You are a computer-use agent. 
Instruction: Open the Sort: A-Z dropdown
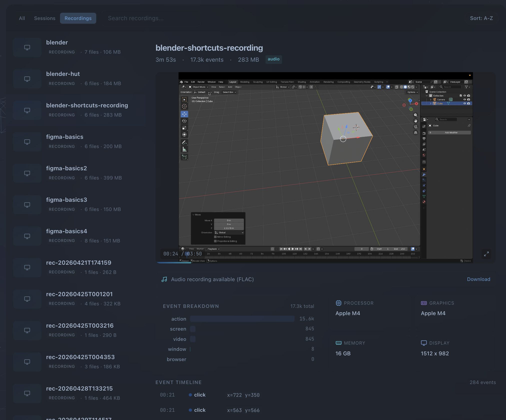pyautogui.click(x=481, y=18)
